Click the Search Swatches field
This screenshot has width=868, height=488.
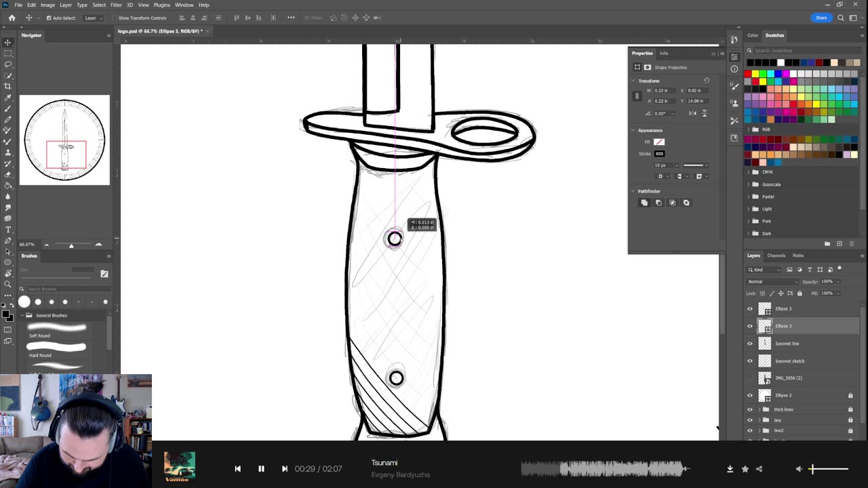point(804,50)
